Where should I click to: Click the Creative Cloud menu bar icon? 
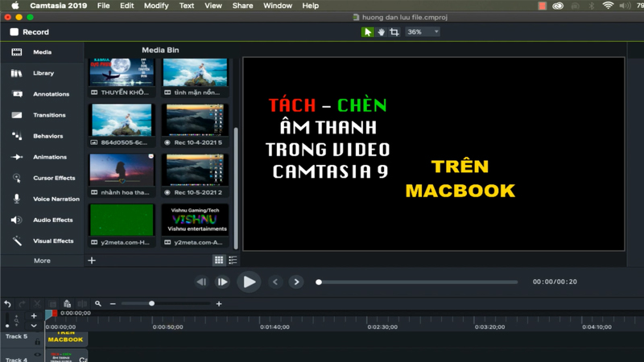click(x=558, y=6)
